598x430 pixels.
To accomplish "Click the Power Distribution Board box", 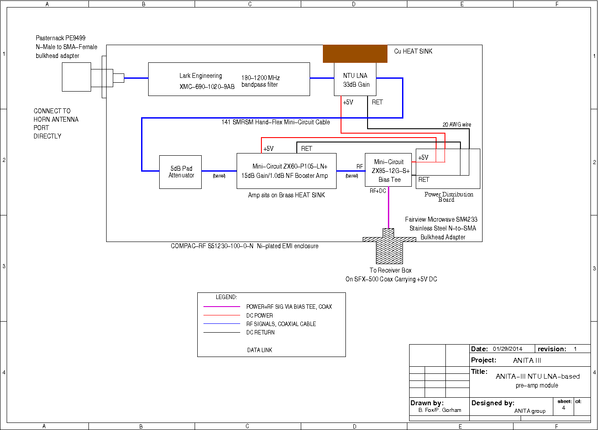I will 448,169.
